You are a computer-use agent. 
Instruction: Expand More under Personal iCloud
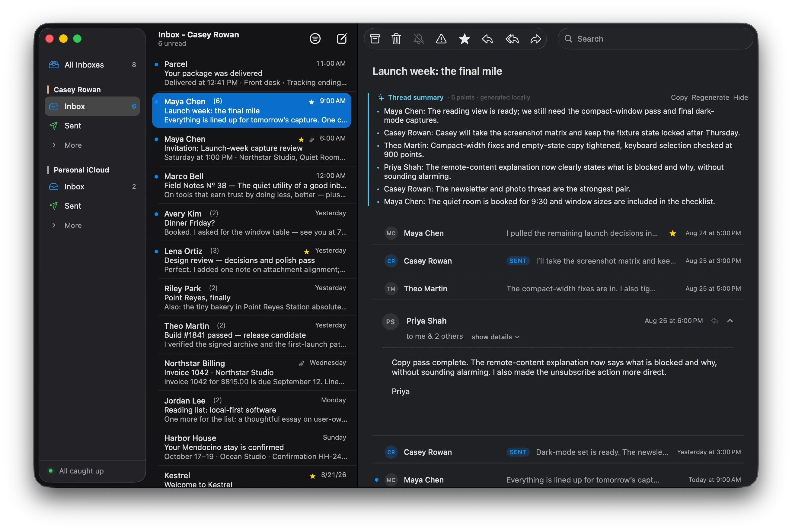point(92,225)
